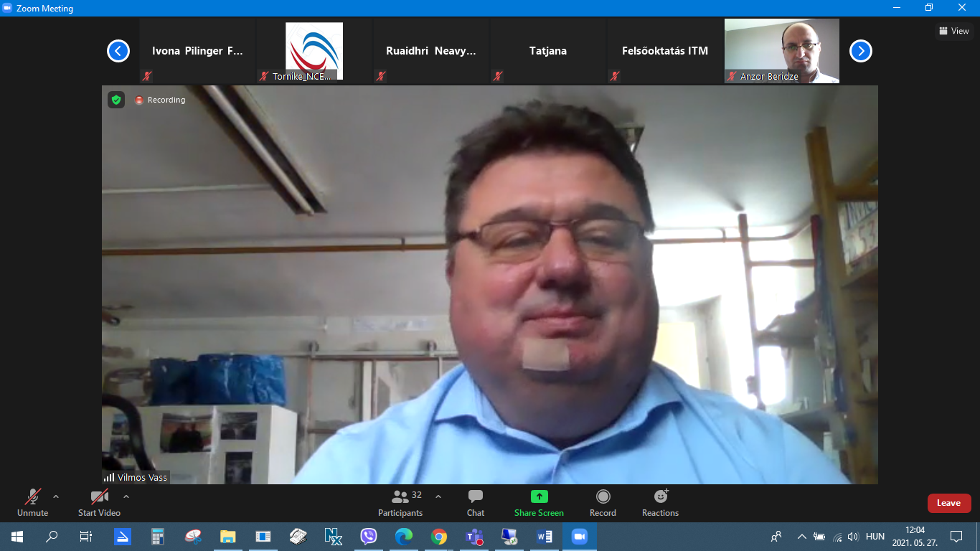
Task: Click the Share Screen icon
Action: click(539, 496)
